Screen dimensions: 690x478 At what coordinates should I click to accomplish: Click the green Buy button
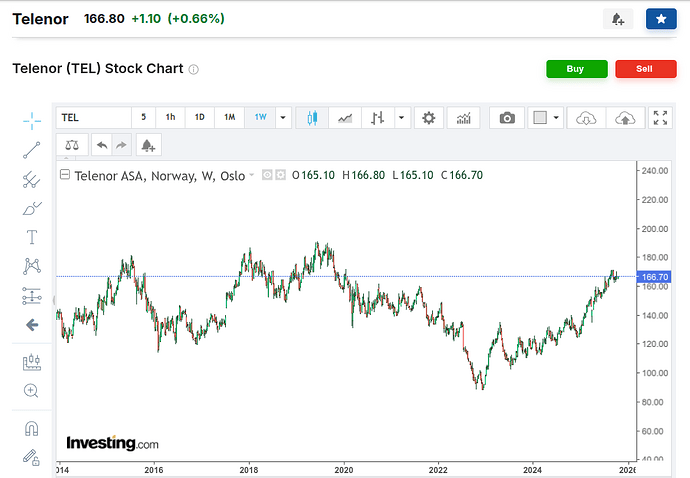(x=576, y=69)
